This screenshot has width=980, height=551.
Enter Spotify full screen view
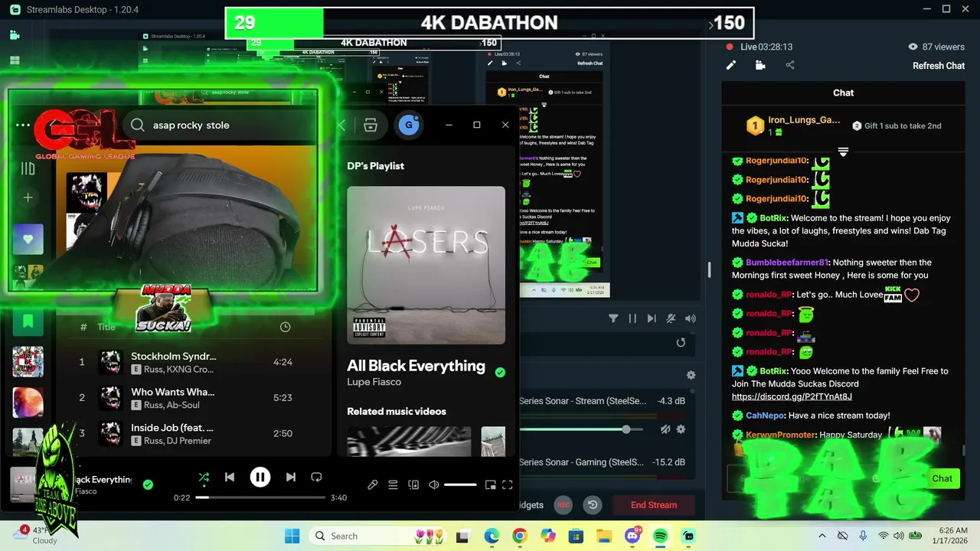[x=508, y=484]
